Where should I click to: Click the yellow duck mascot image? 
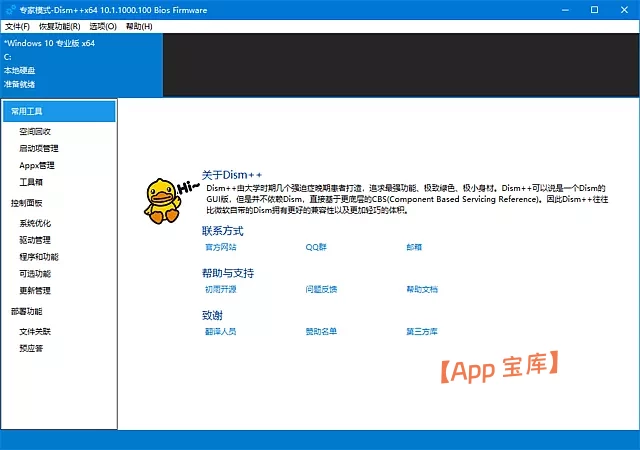click(159, 201)
